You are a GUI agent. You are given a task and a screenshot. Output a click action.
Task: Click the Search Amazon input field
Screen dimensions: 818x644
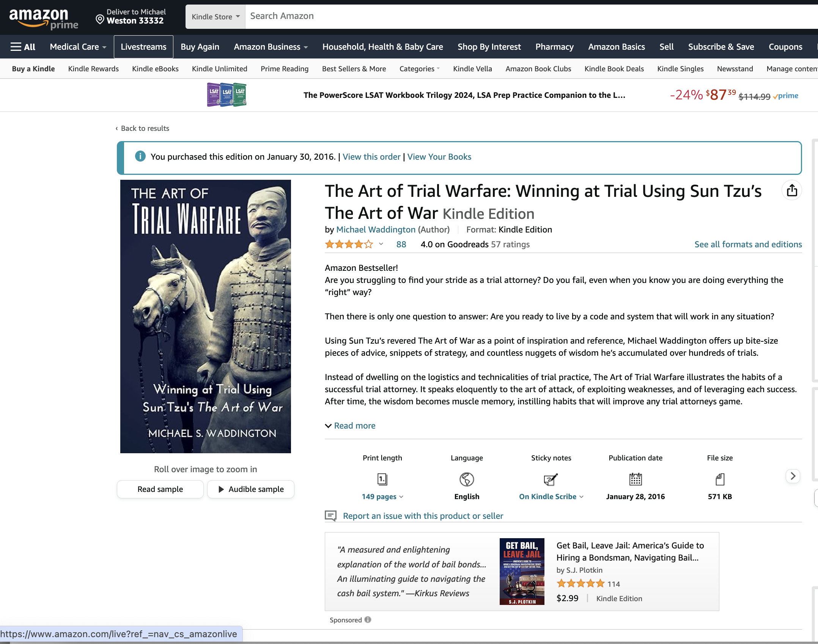click(531, 16)
